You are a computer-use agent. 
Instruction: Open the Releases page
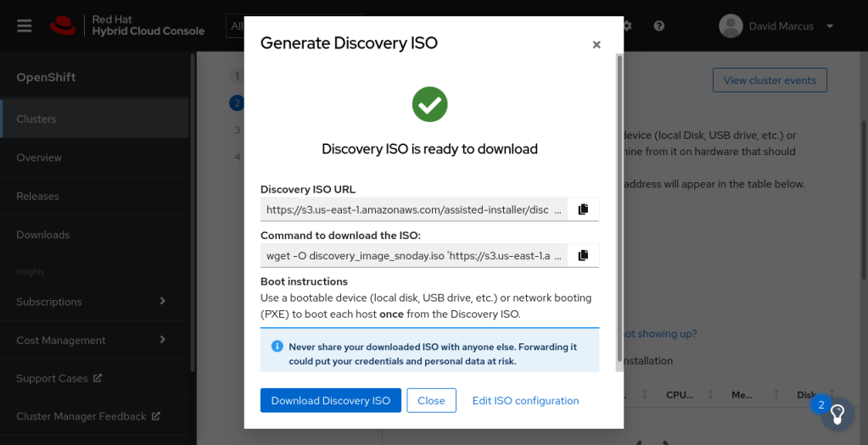(x=38, y=196)
